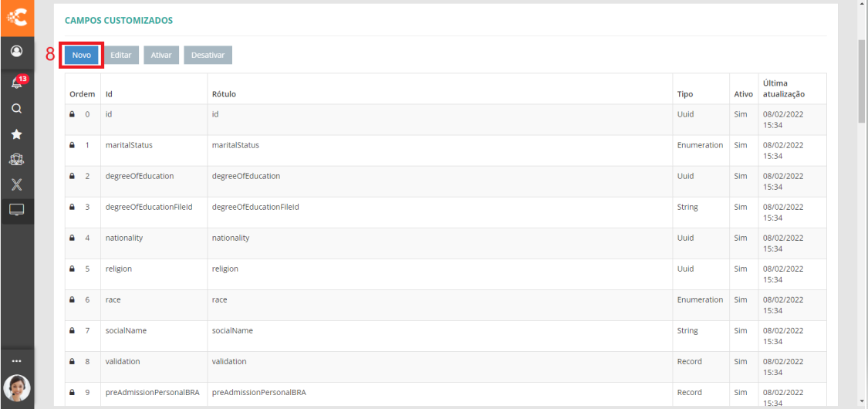Click the Desativar button
Viewport: 868px width, 409px height.
[208, 55]
